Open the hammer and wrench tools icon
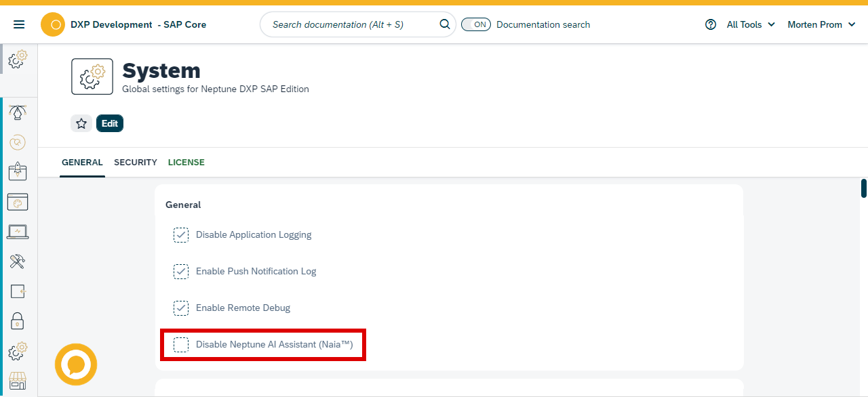 pos(18,262)
